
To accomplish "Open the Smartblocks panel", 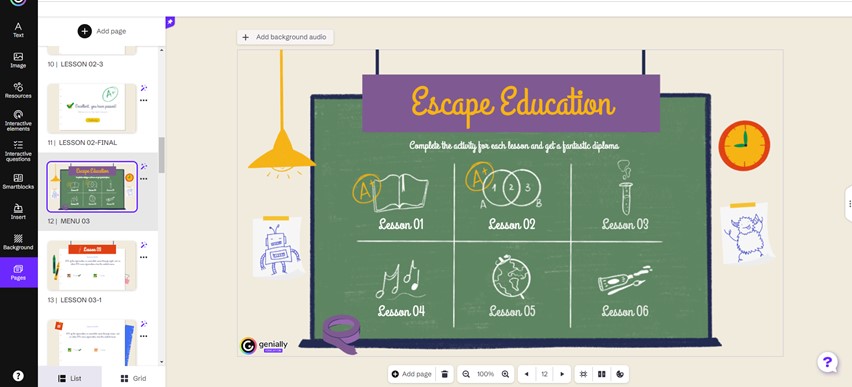I will point(18,182).
